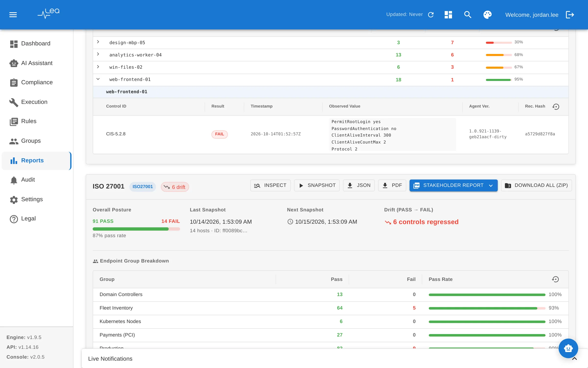
Task: Click the Reports bar chart icon
Action: [x=14, y=161]
